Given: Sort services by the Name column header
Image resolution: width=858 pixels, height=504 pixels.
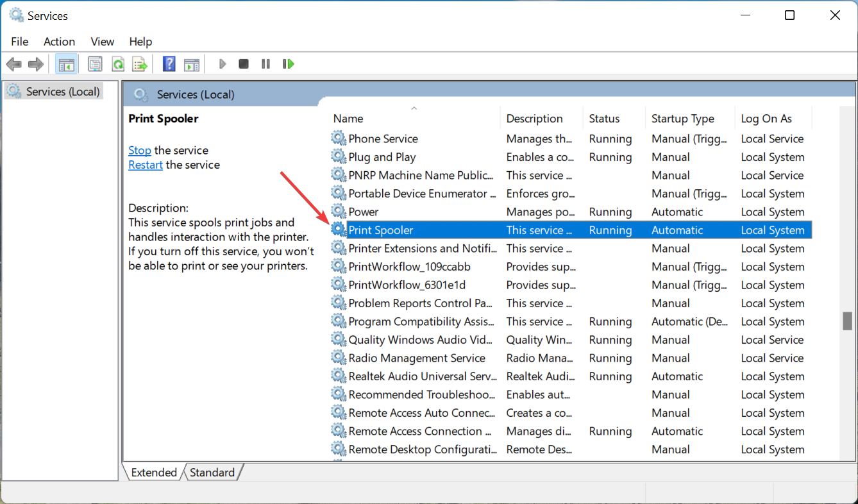Looking at the screenshot, I should 348,119.
